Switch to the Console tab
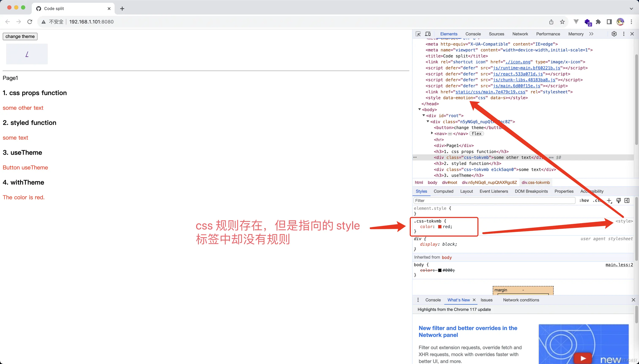 tap(473, 34)
